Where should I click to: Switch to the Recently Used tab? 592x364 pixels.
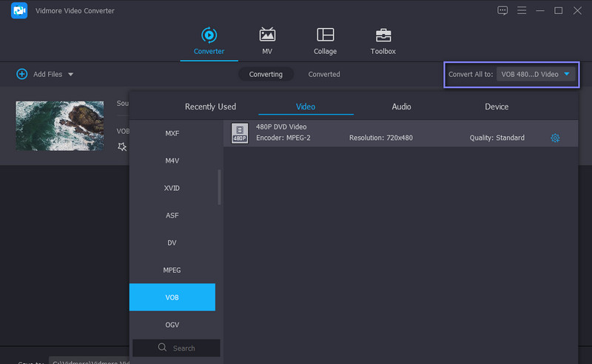coord(210,107)
